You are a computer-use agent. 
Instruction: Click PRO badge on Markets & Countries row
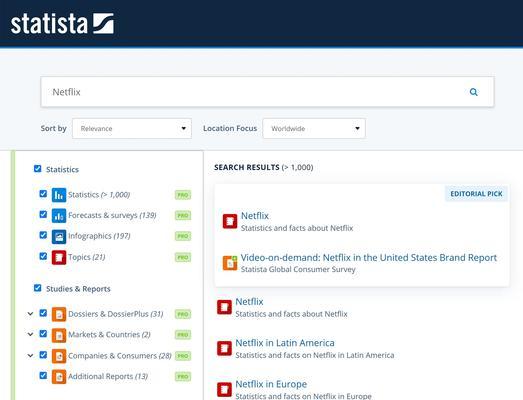183,335
